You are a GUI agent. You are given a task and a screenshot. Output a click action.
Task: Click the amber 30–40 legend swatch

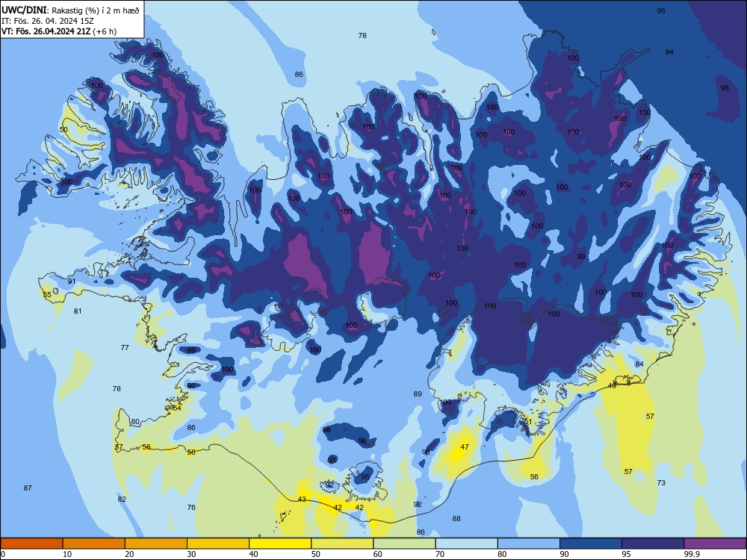(x=218, y=544)
